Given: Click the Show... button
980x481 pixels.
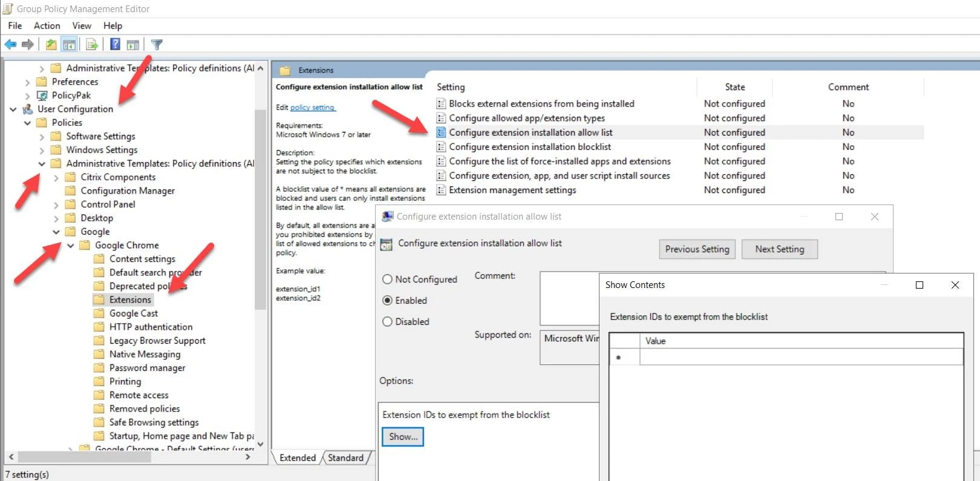Looking at the screenshot, I should click(x=403, y=437).
